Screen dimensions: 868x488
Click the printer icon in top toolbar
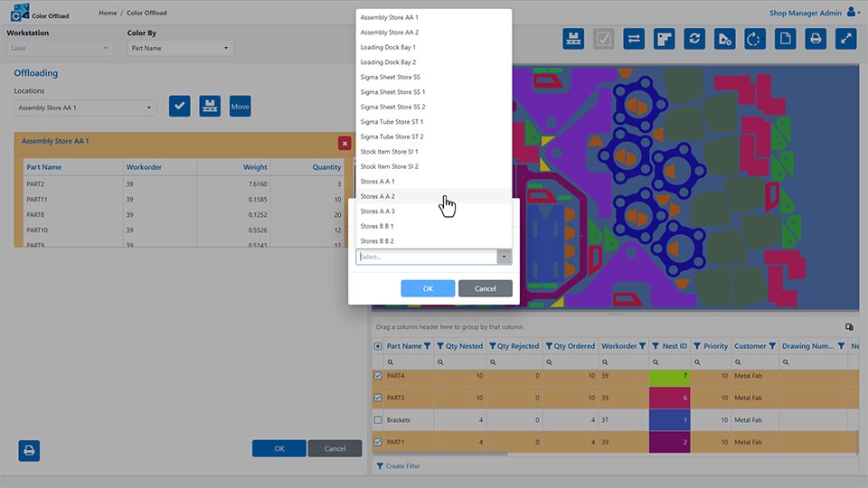coord(816,39)
